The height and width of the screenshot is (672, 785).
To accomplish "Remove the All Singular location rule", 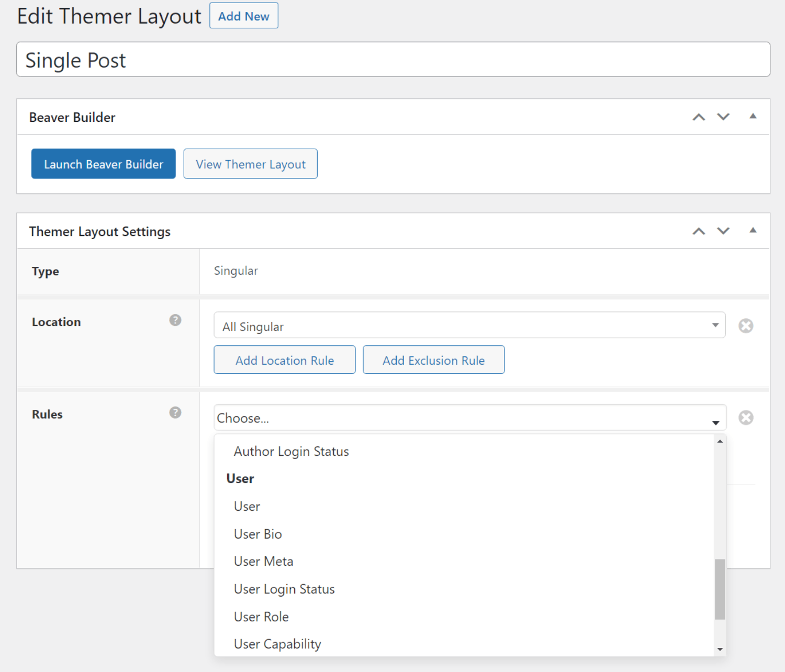I will click(746, 326).
